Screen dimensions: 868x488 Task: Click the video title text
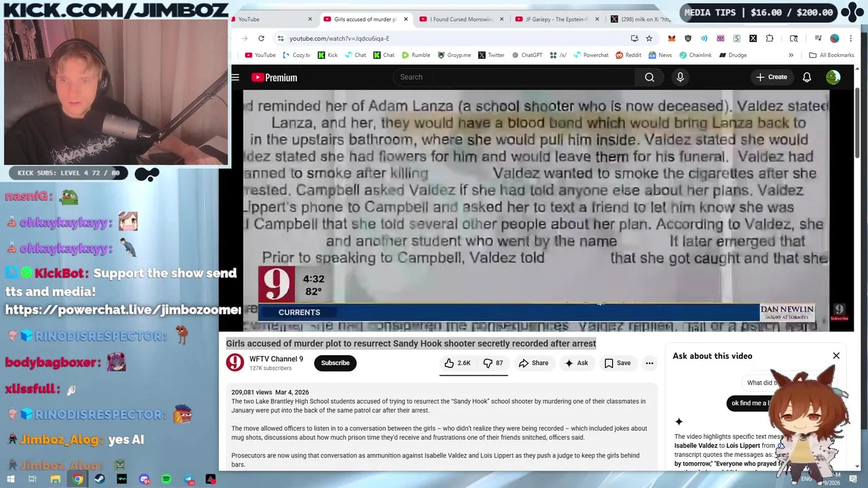[x=411, y=344]
